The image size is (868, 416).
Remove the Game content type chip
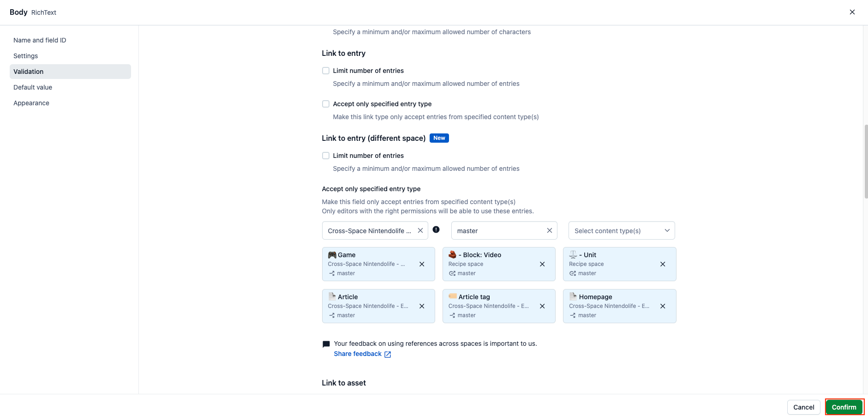422,264
